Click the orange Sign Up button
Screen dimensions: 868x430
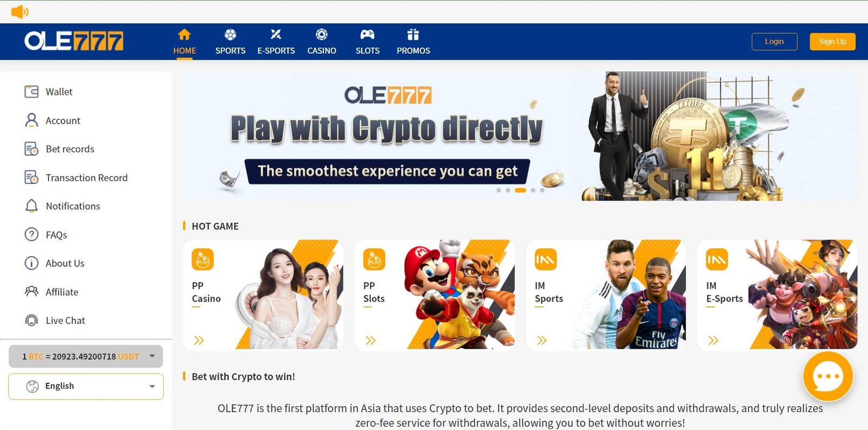(x=832, y=41)
